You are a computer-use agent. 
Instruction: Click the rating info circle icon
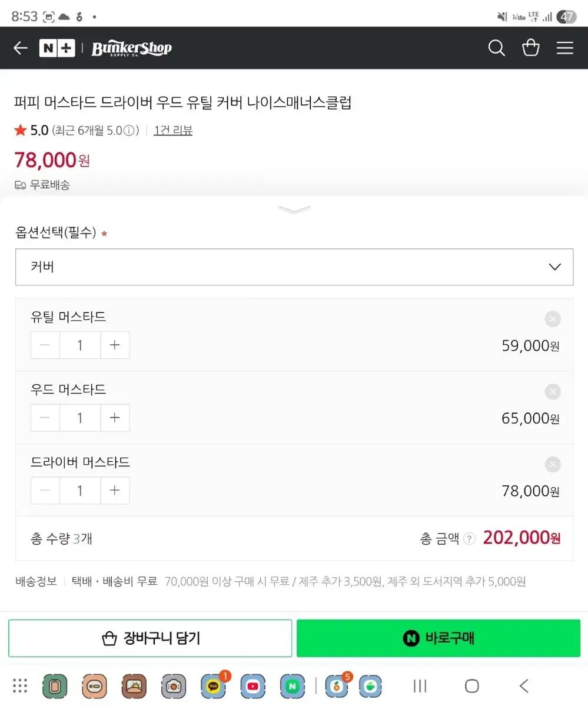[x=129, y=131]
